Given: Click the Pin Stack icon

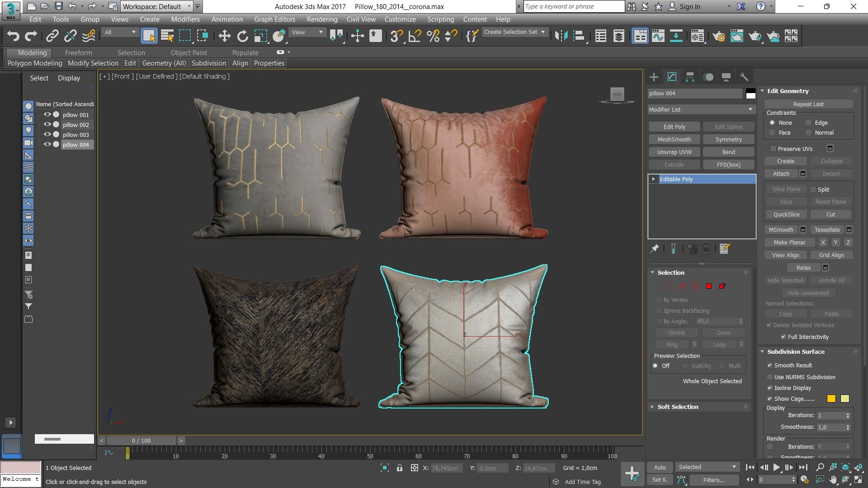Looking at the screenshot, I should pos(654,249).
